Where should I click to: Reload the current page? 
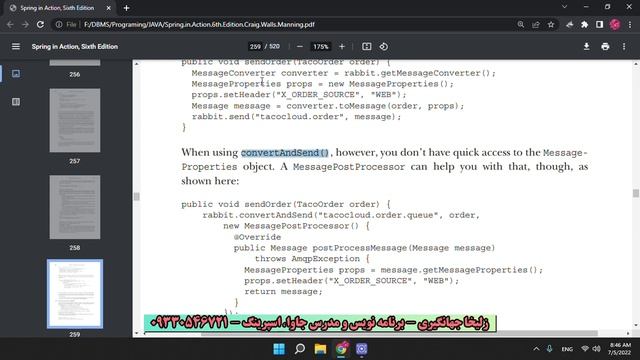40,24
